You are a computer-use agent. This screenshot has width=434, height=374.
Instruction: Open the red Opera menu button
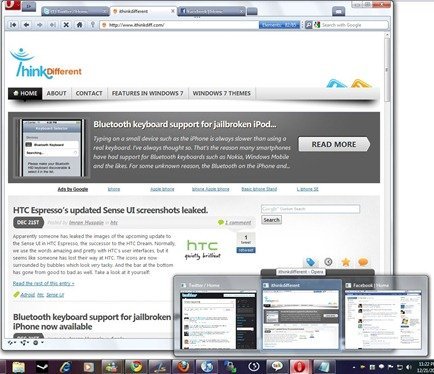pos(11,5)
